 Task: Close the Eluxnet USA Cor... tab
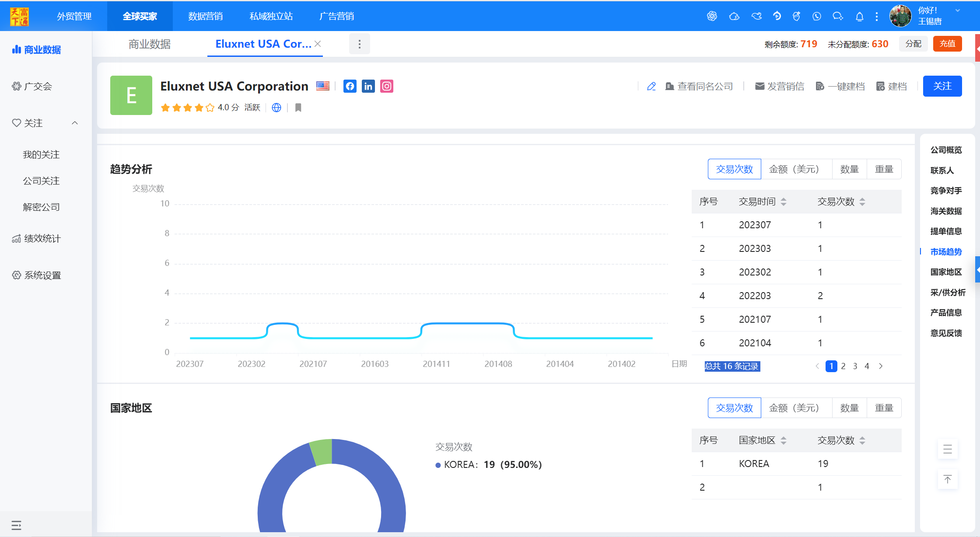pyautogui.click(x=318, y=44)
